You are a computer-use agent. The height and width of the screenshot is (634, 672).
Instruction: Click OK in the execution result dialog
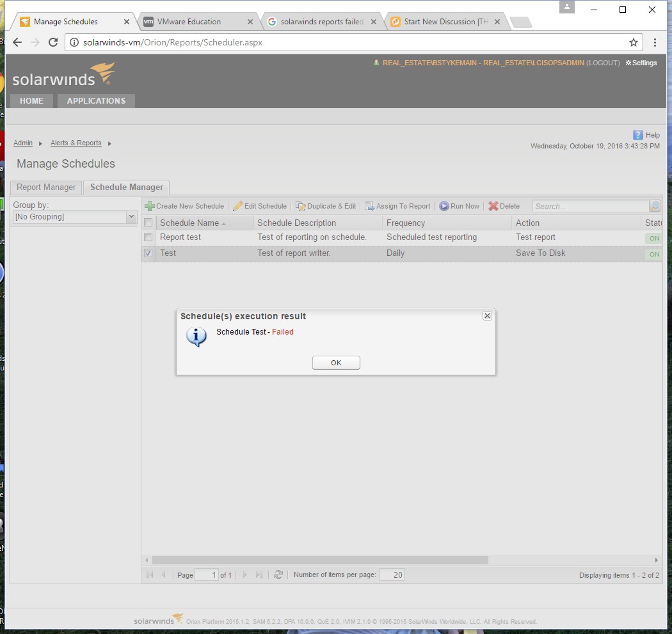tap(336, 363)
